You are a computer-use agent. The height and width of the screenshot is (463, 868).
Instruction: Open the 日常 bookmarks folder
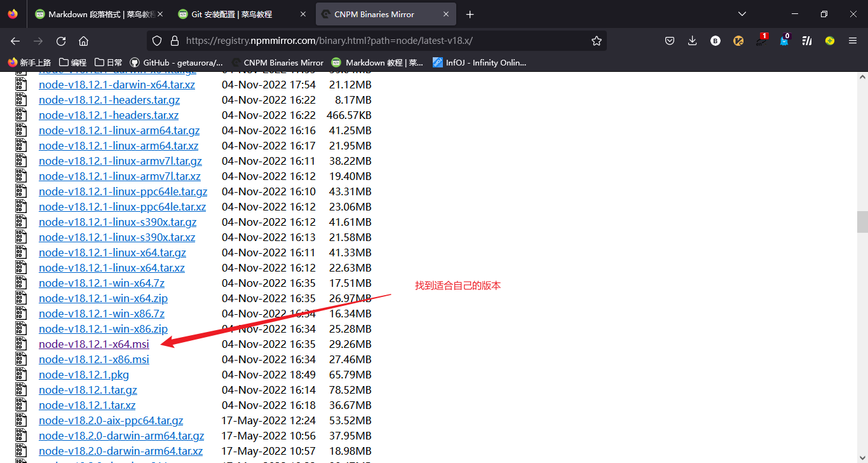(x=108, y=62)
